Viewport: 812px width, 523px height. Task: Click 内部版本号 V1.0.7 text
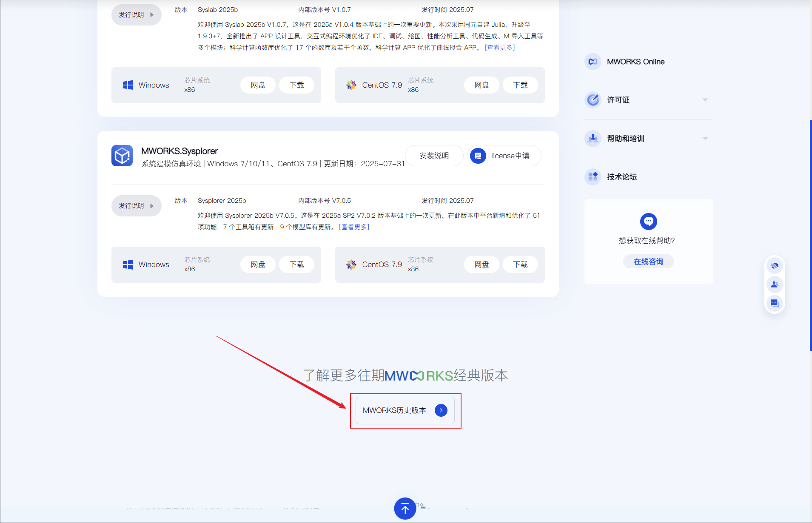pyautogui.click(x=325, y=10)
